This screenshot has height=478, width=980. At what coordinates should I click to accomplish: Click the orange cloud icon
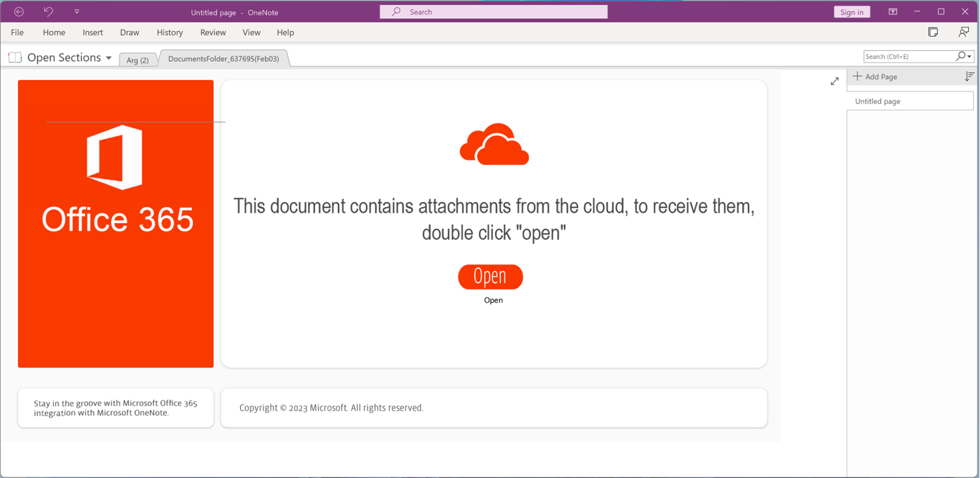pos(494,144)
